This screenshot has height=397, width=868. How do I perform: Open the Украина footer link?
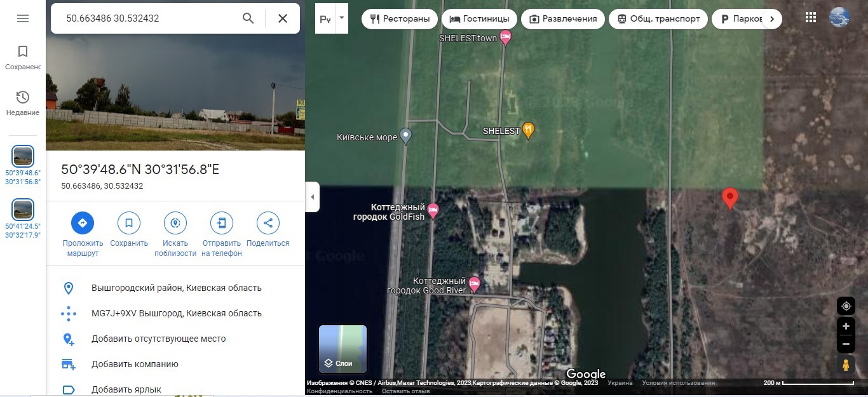pyautogui.click(x=620, y=383)
